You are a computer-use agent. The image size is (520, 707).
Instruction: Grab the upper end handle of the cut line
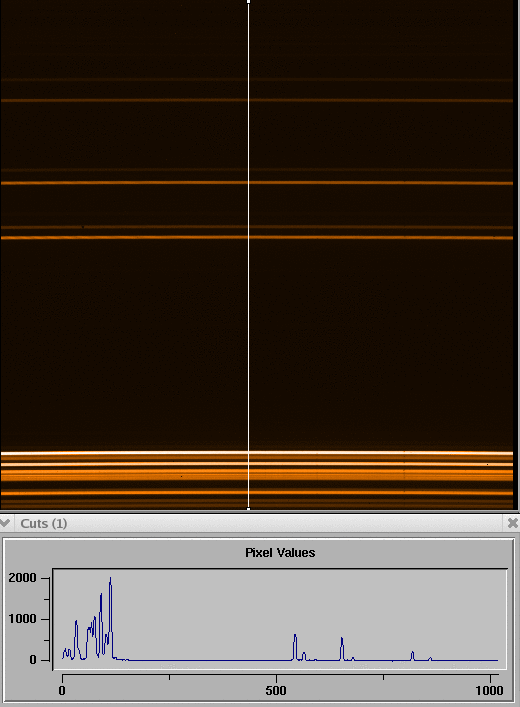248,2
